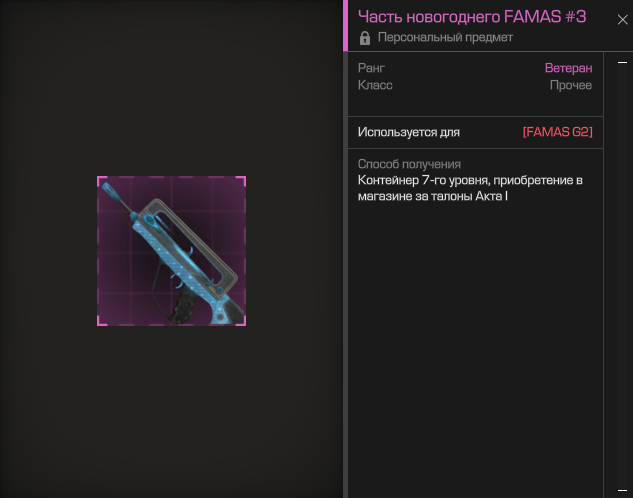Image resolution: width=633 pixels, height=498 pixels.
Task: Click the Используется для row label
Action: point(409,132)
